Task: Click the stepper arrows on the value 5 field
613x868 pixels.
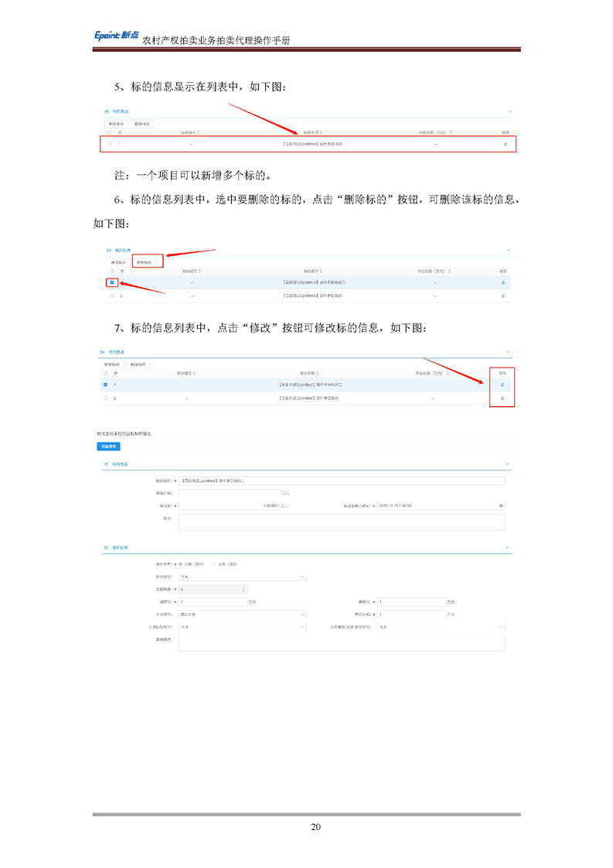Action: [244, 589]
